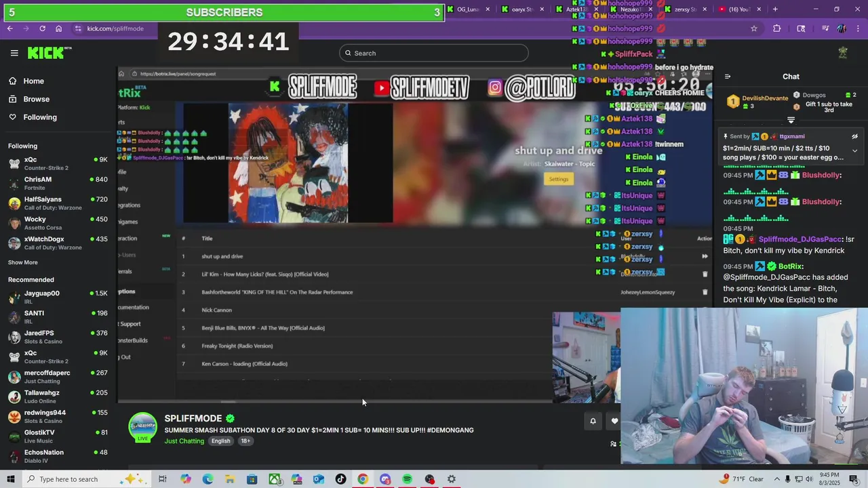Click the Windows Start button
The height and width of the screenshot is (488, 868).
pyautogui.click(x=11, y=479)
